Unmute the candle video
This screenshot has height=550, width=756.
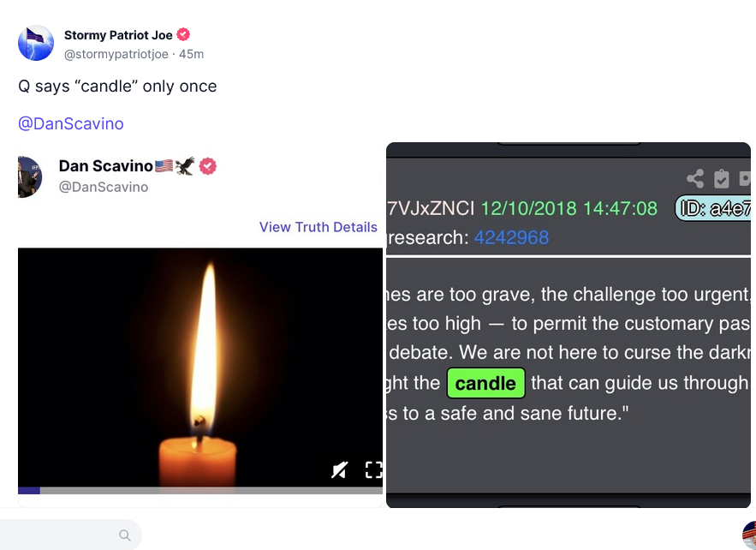click(x=339, y=470)
